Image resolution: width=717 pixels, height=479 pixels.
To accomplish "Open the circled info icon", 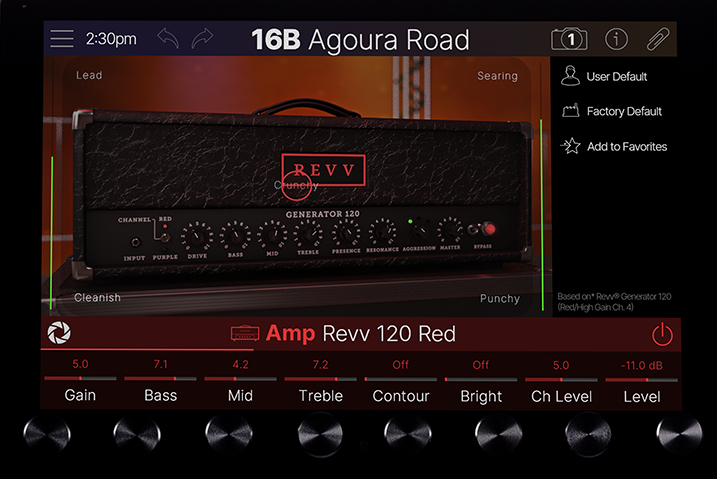I will 616,39.
